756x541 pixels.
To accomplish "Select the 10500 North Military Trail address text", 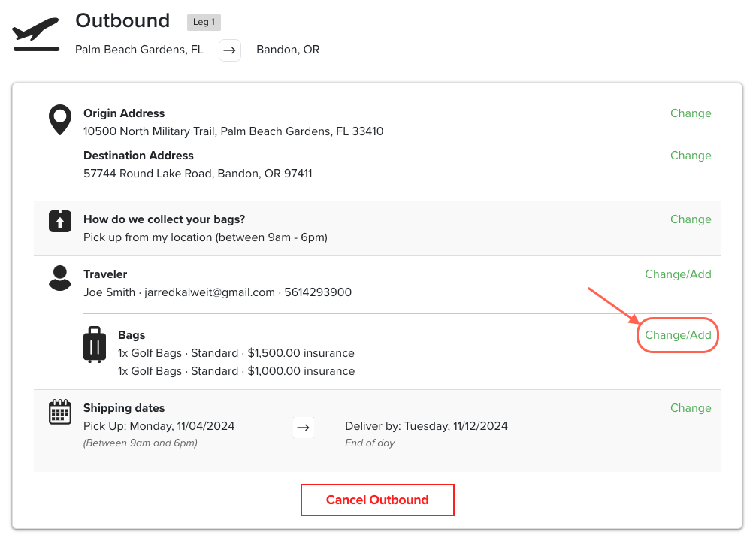I will point(234,131).
